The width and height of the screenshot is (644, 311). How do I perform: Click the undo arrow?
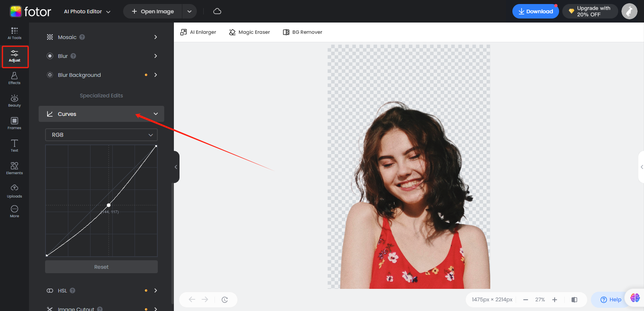[x=192, y=299]
